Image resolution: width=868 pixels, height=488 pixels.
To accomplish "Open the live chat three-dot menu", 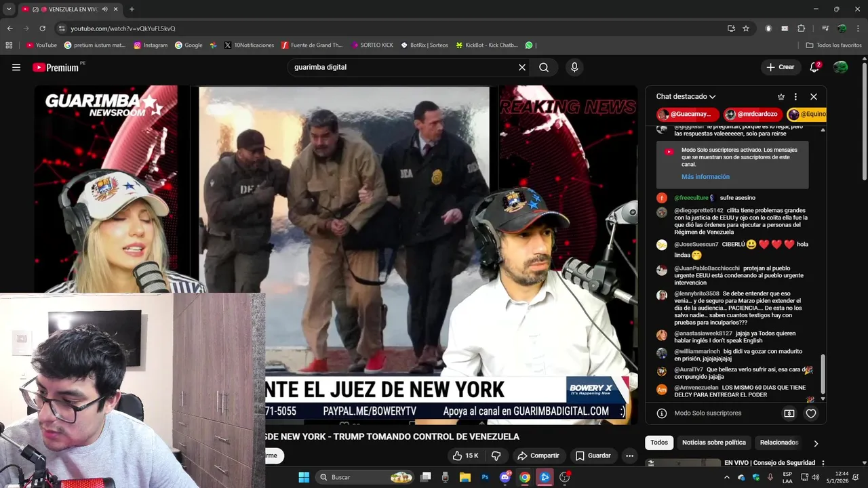I will click(795, 96).
